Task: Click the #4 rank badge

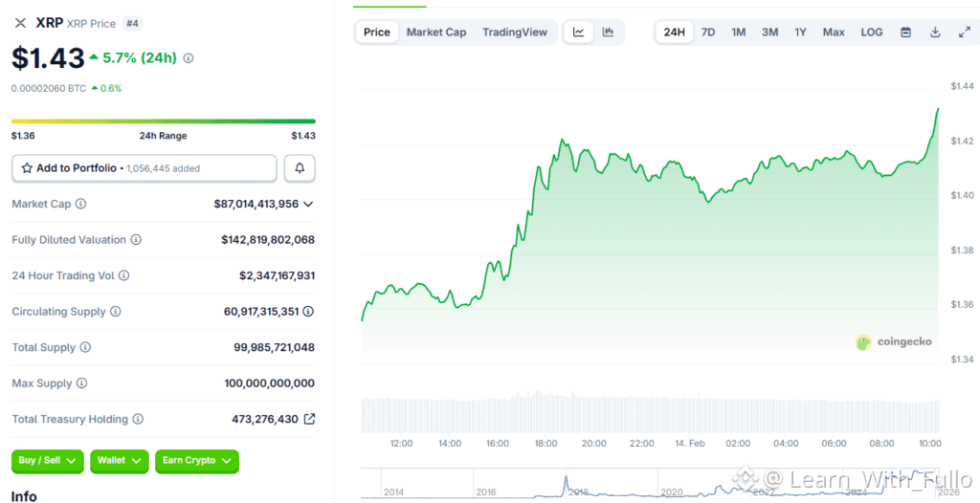Action: 132,23
